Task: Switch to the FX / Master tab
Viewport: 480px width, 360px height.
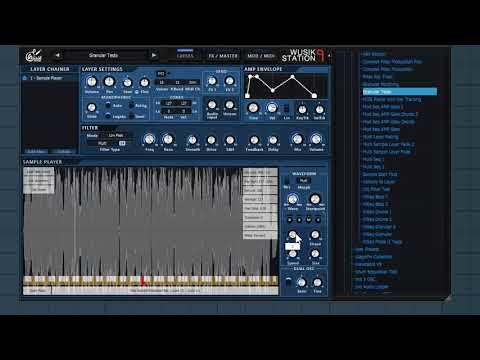Action: [x=223, y=56]
